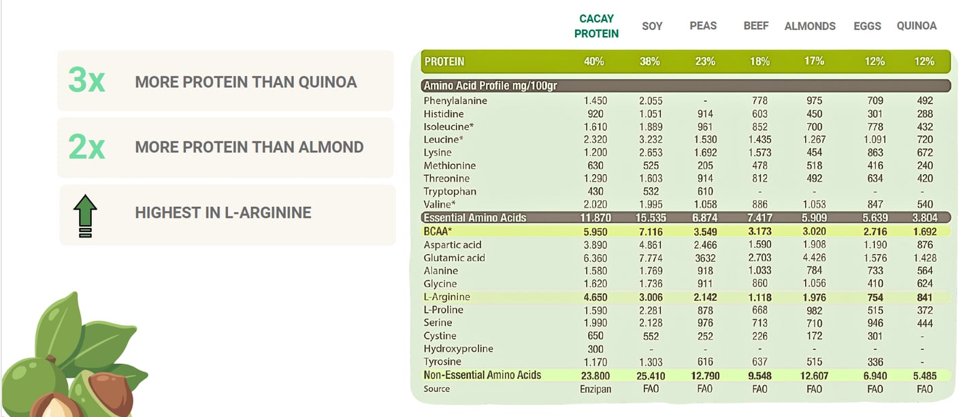Select the Essential Amino Acids row label
The width and height of the screenshot is (980, 417).
tap(474, 218)
